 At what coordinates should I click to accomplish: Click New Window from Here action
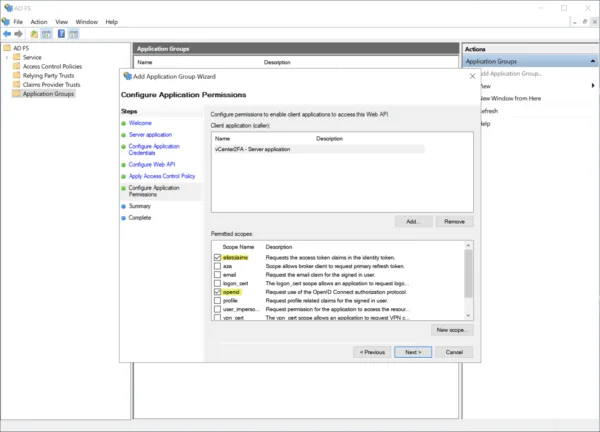[510, 98]
